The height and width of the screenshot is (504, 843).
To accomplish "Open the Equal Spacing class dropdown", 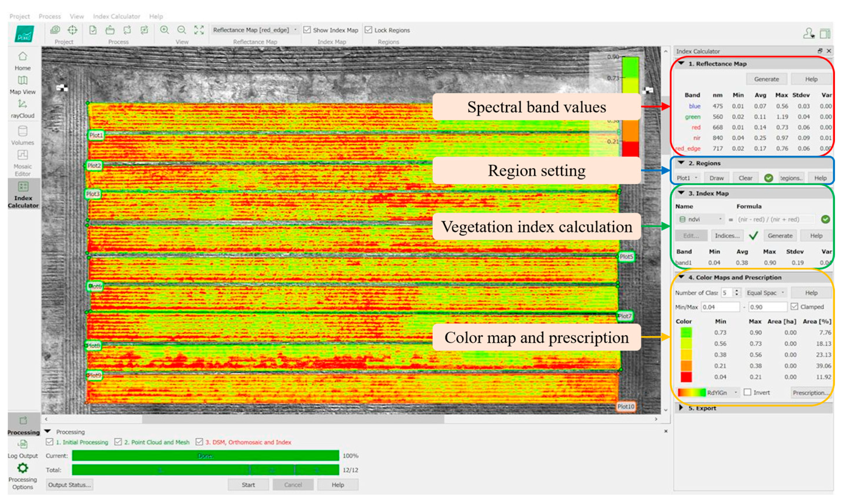I will 766,293.
